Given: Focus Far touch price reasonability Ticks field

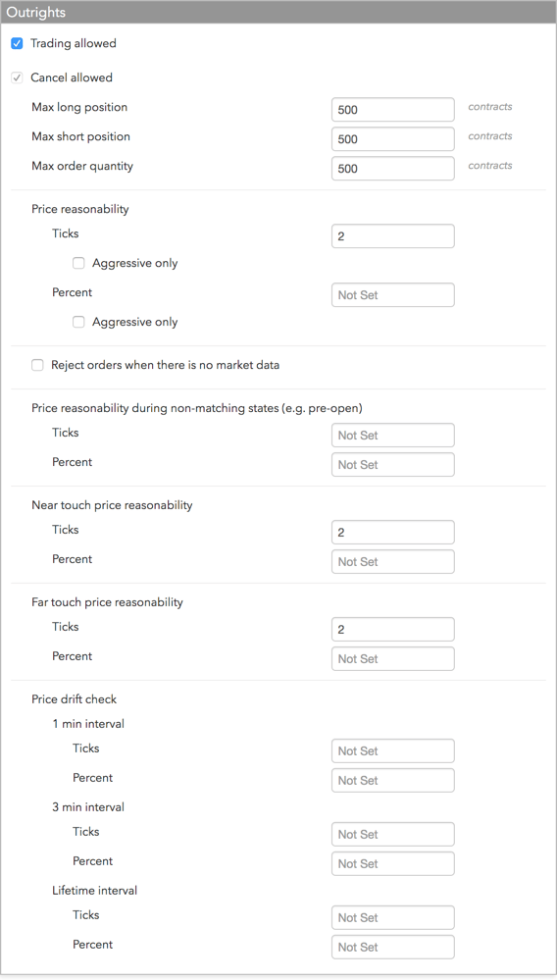Looking at the screenshot, I should coord(393,630).
